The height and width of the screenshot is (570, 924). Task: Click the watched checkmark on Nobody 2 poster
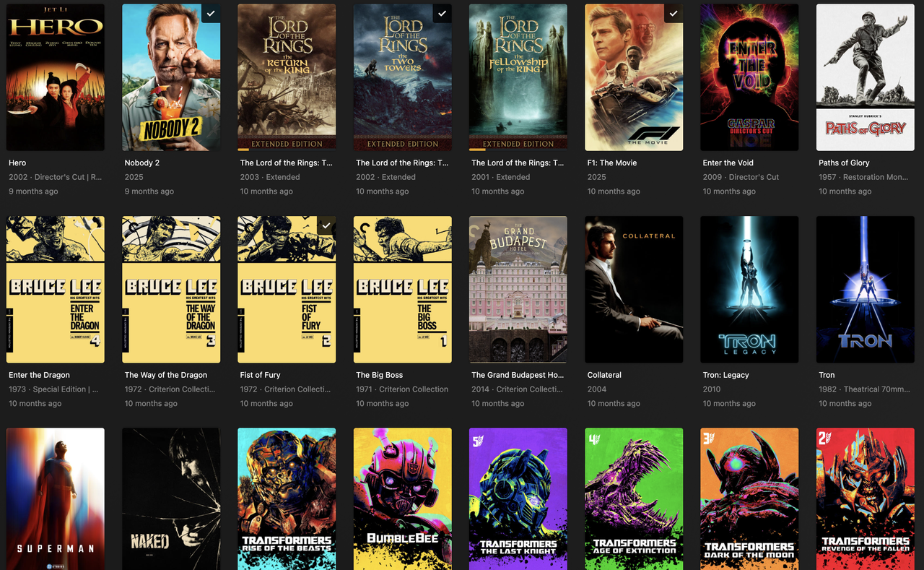tap(211, 14)
